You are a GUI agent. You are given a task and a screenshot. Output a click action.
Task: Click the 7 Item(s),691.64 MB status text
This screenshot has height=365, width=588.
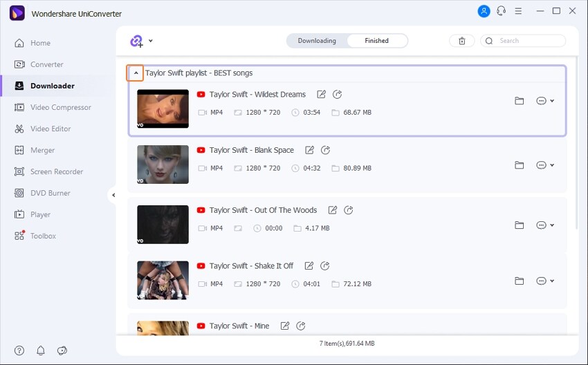(347, 344)
